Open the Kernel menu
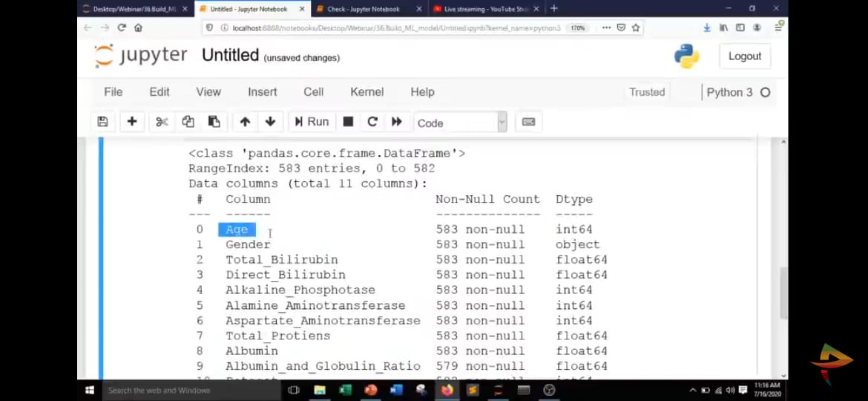This screenshot has width=868, height=401. pos(366,92)
